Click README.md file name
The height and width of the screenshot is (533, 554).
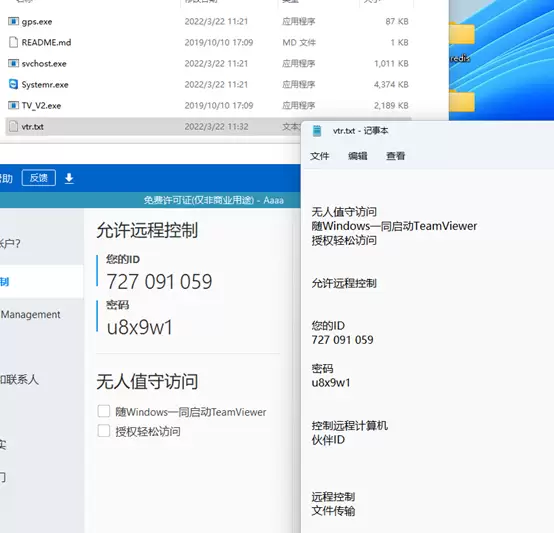(x=46, y=43)
